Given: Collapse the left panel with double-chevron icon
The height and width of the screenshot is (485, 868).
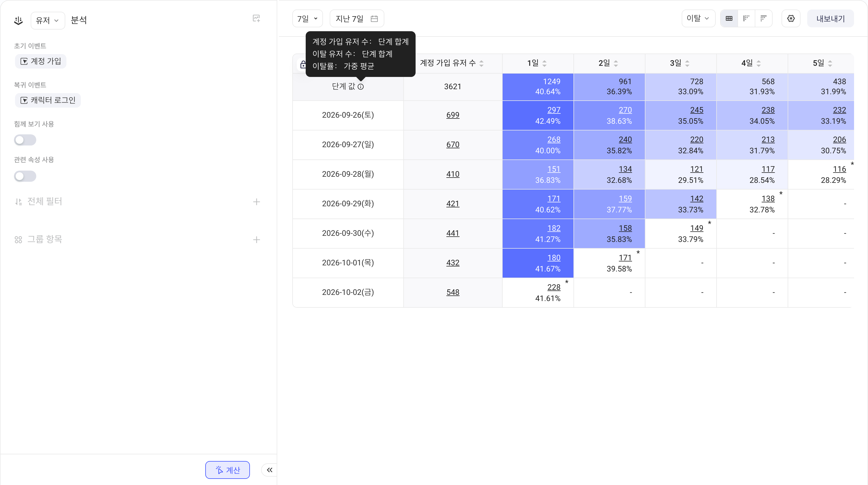Looking at the screenshot, I should click(x=269, y=470).
